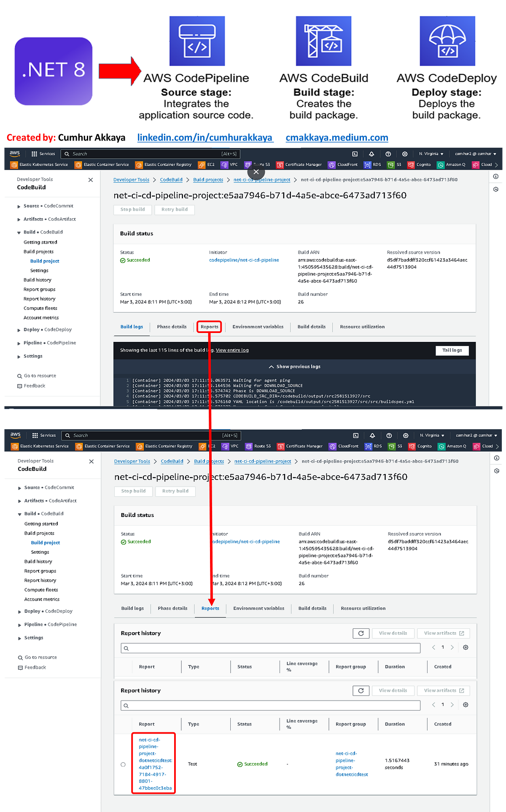Viewport: 506px width, 812px height.
Task: Open Amazon Q shortcut in upper console
Action: pyautogui.click(x=451, y=165)
